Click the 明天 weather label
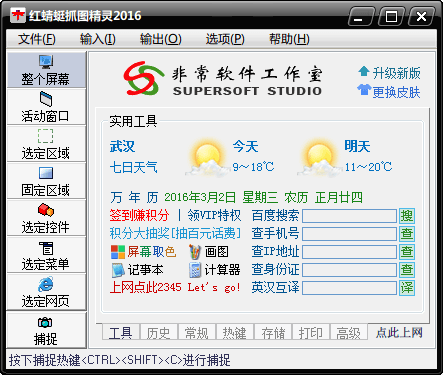This screenshot has height=375, width=443. click(357, 146)
